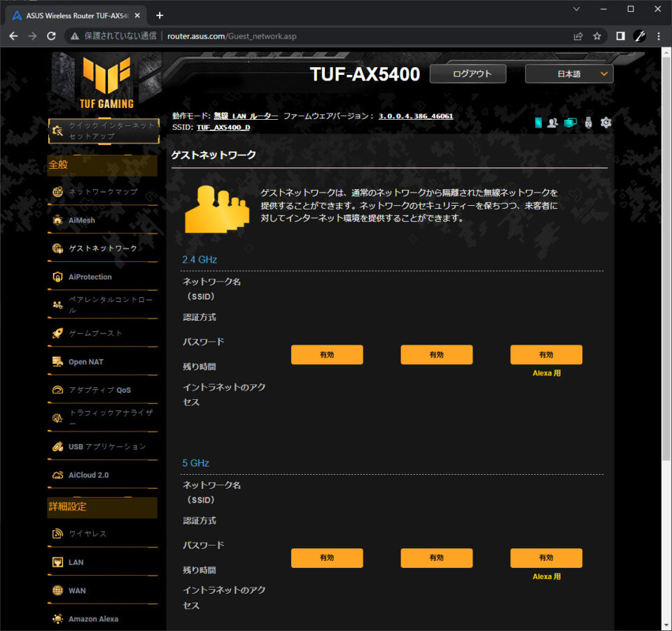Click the guest users status icon
This screenshot has height=631, width=672.
pyautogui.click(x=553, y=123)
